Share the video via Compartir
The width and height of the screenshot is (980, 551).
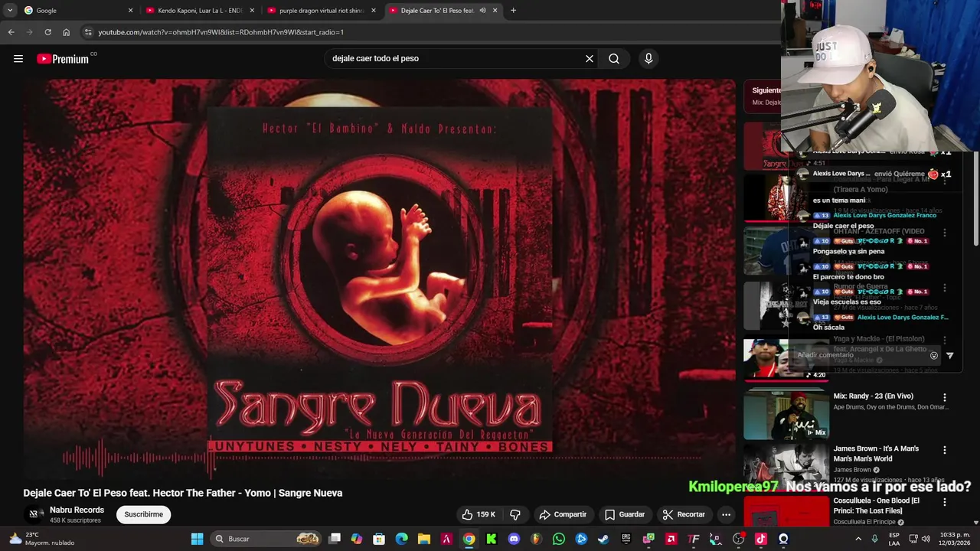click(x=563, y=514)
